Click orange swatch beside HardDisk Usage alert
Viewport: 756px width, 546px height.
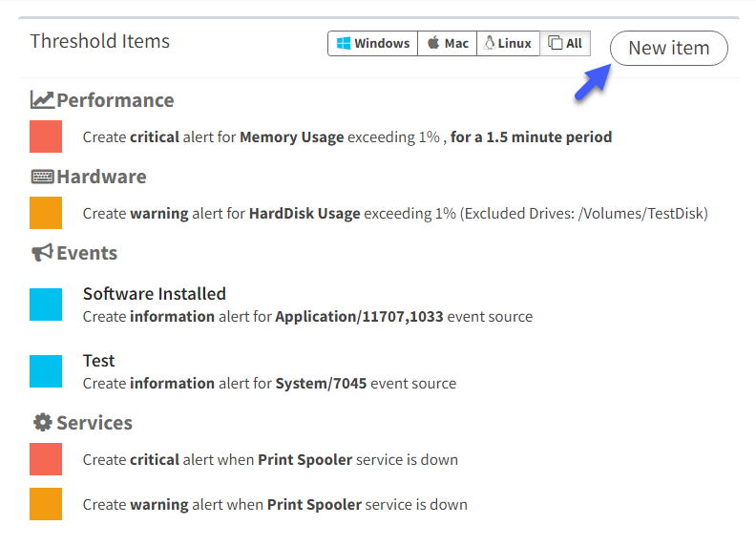pyautogui.click(x=46, y=213)
